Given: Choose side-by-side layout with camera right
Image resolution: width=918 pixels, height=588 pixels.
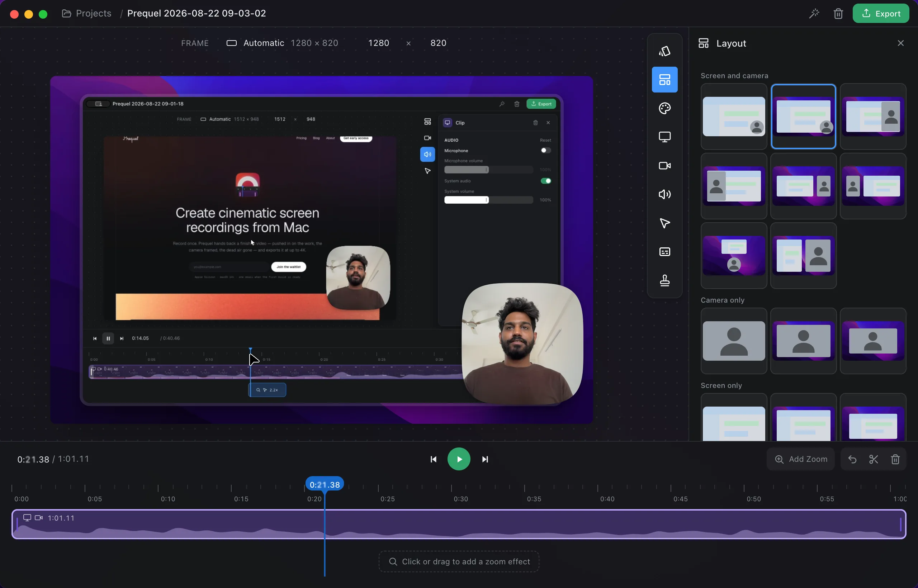Looking at the screenshot, I should (x=803, y=186).
